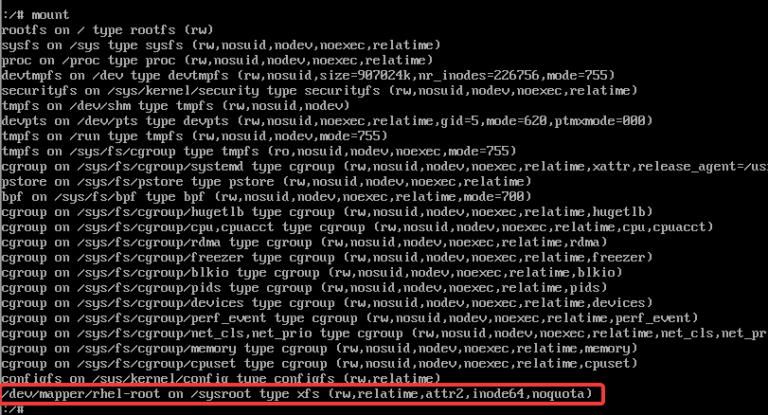Image resolution: width=768 pixels, height=415 pixels.
Task: Click the cgroup cpu,cpuacct line
Action: 358,227
